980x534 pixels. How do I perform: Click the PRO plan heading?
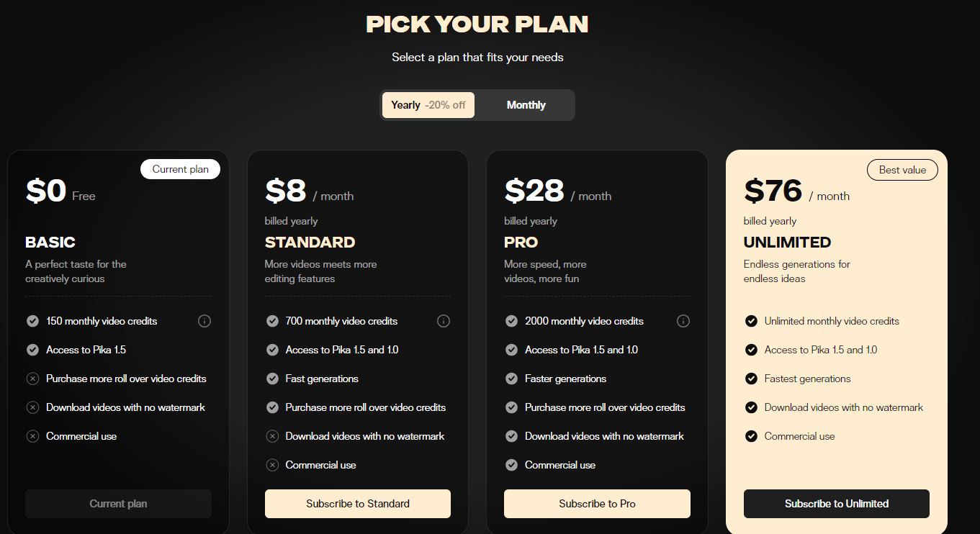pos(521,243)
